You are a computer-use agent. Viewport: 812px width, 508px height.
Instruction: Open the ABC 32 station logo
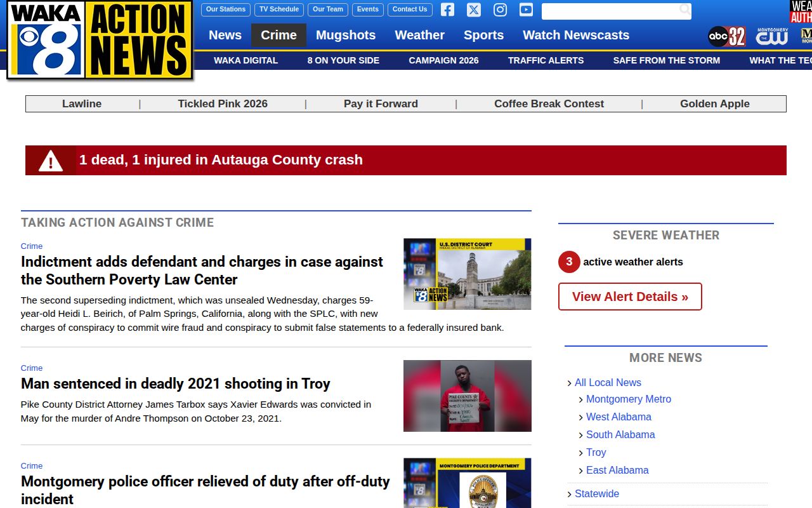[727, 36]
